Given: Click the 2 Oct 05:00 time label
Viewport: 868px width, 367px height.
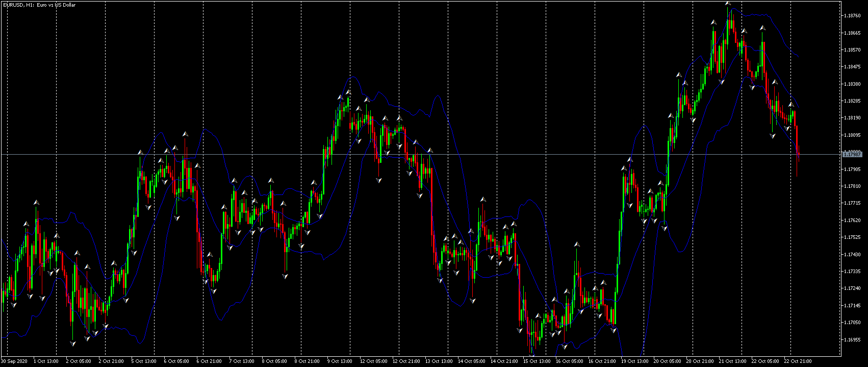Looking at the screenshot, I should (x=79, y=361).
